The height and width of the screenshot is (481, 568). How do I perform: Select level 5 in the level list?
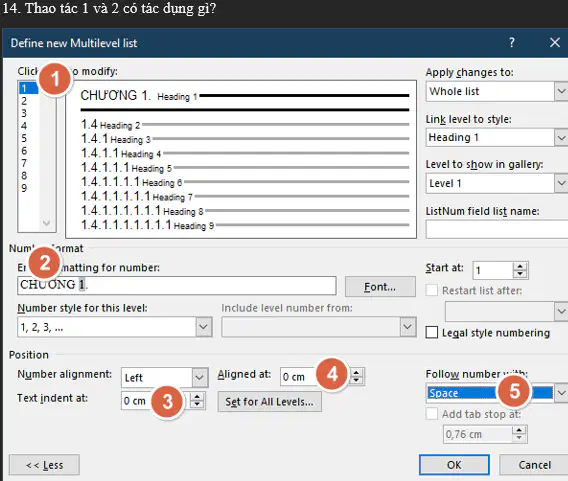click(28, 138)
